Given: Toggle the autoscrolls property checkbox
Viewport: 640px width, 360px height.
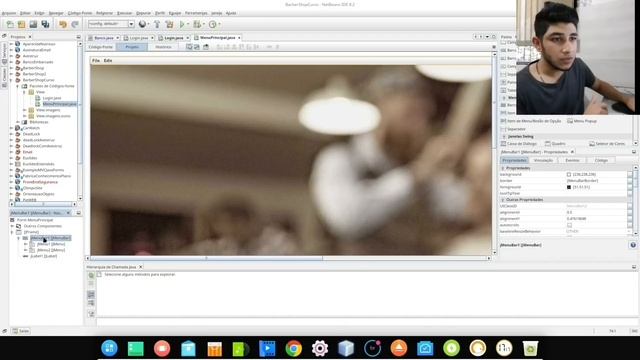Looking at the screenshot, I should click(569, 225).
